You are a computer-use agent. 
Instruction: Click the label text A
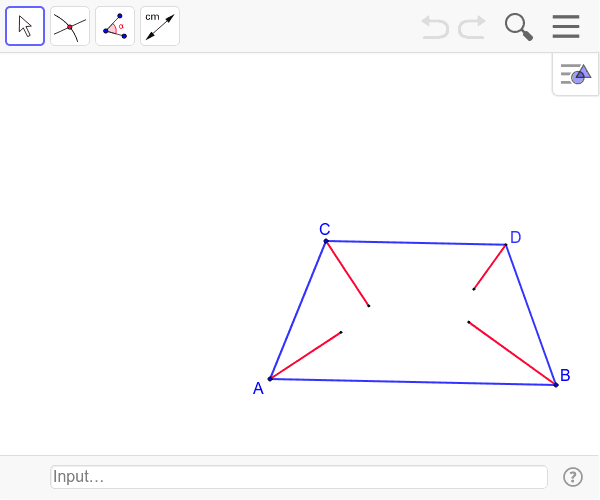pos(258,389)
